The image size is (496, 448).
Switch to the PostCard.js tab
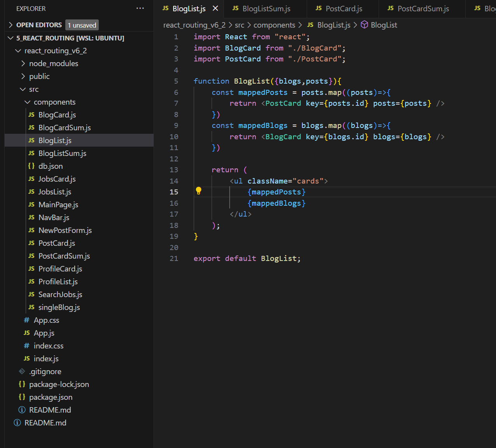[x=344, y=9]
